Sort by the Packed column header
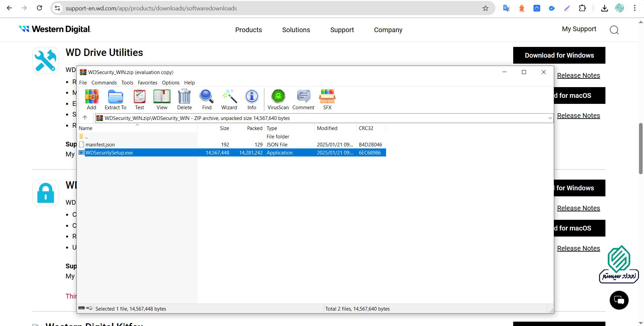644x326 pixels. [x=248, y=128]
